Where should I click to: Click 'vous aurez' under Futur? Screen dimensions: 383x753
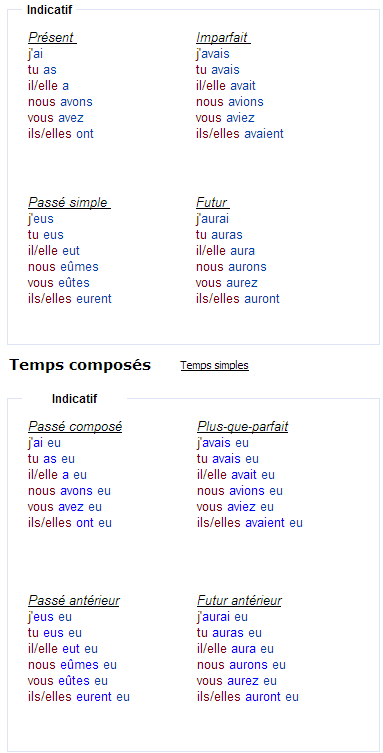227,283
